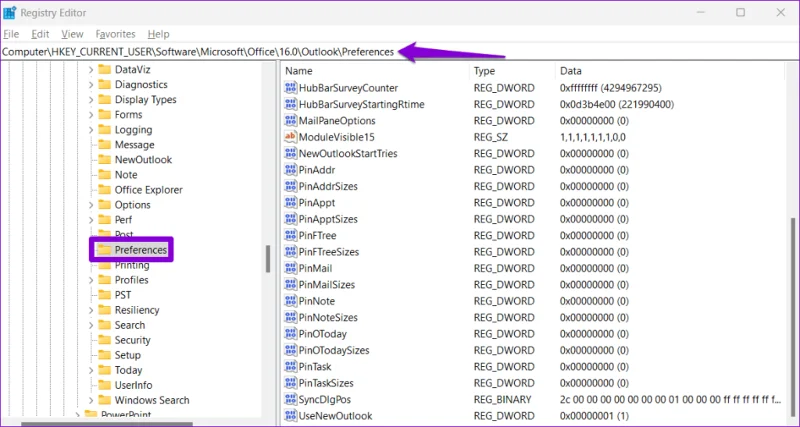
Task: Click the tree pane vertical scrollbar thumb
Action: (268, 259)
